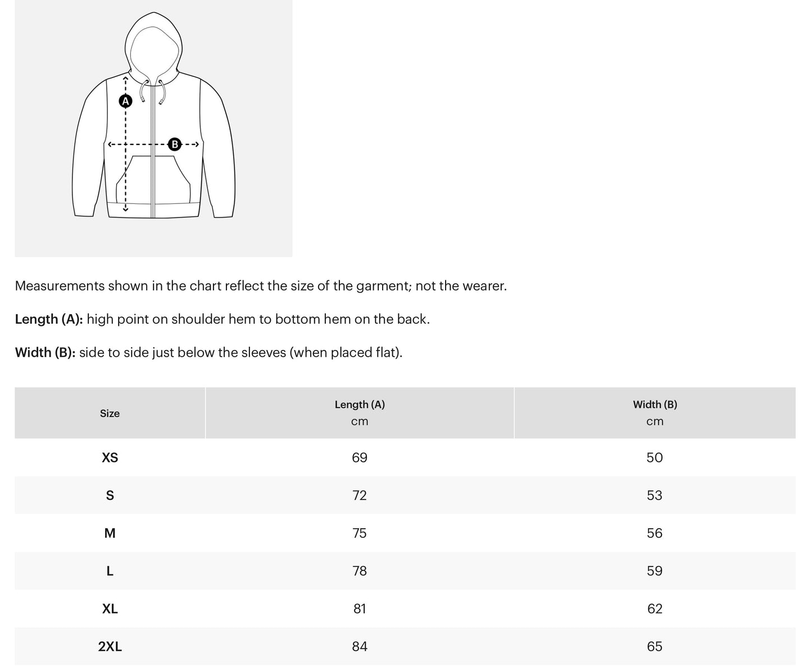Select the S size row label
This screenshot has width=812, height=667.
pyautogui.click(x=110, y=495)
